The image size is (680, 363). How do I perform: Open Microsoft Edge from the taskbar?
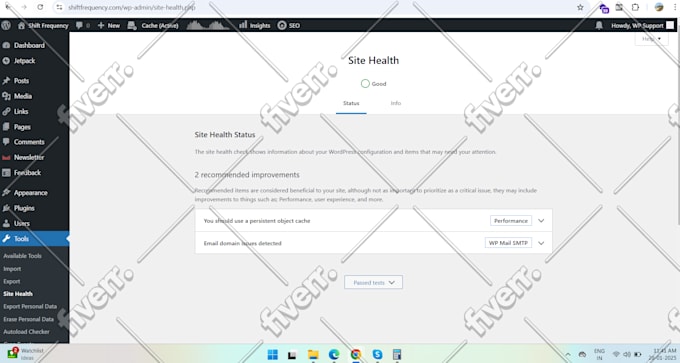pyautogui.click(x=333, y=354)
